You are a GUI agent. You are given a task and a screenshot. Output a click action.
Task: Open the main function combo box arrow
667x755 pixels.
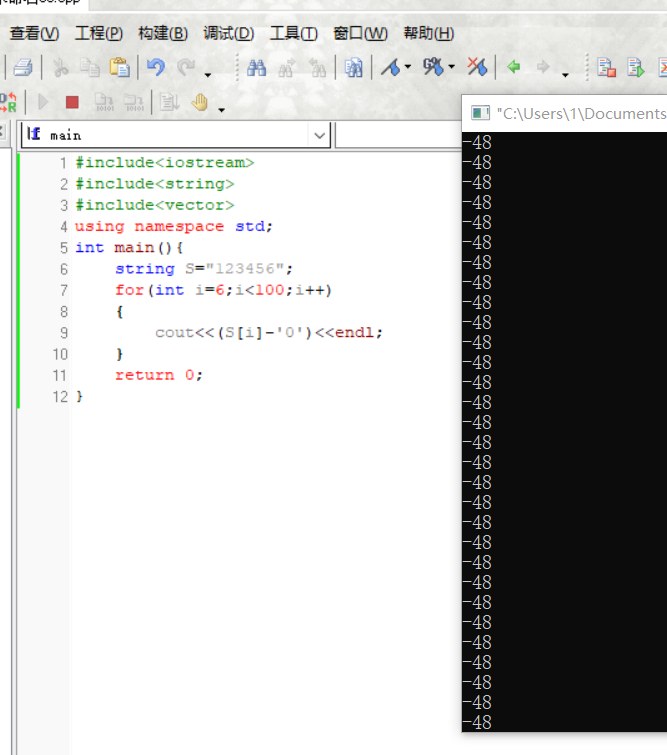tap(319, 135)
